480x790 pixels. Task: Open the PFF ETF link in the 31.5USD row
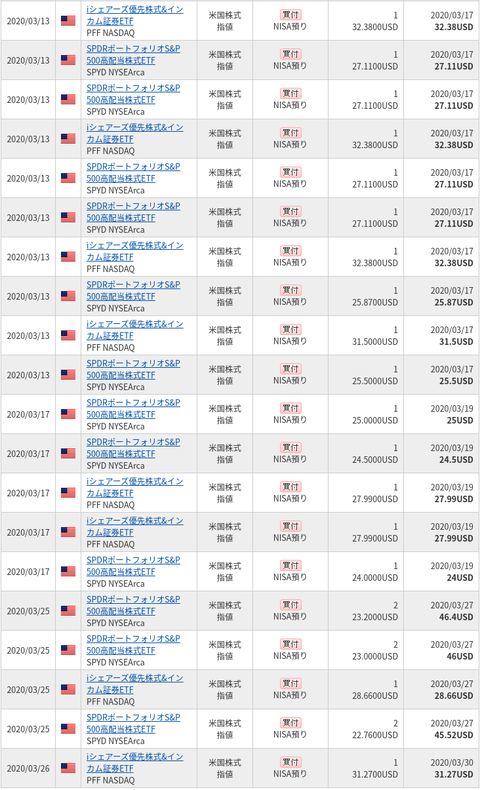point(135,330)
